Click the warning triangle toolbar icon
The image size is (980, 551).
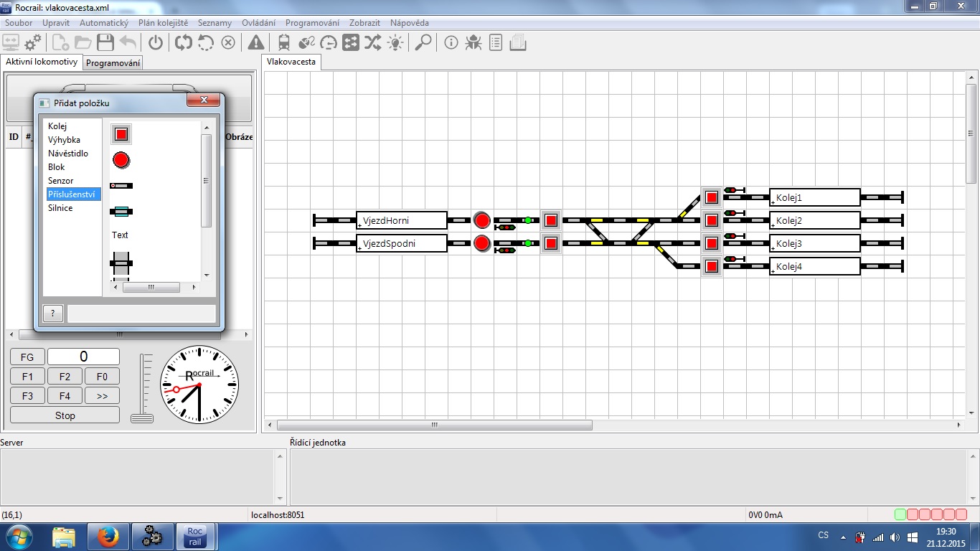[x=256, y=42]
